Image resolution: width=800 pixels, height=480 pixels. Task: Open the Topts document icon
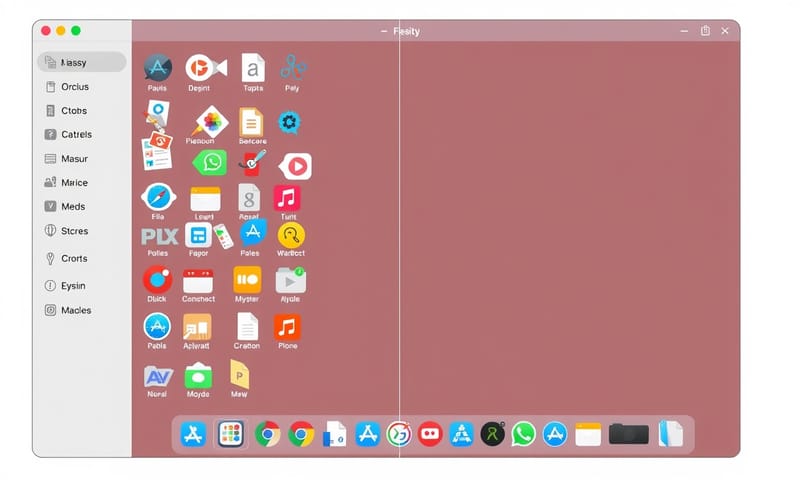pos(253,67)
